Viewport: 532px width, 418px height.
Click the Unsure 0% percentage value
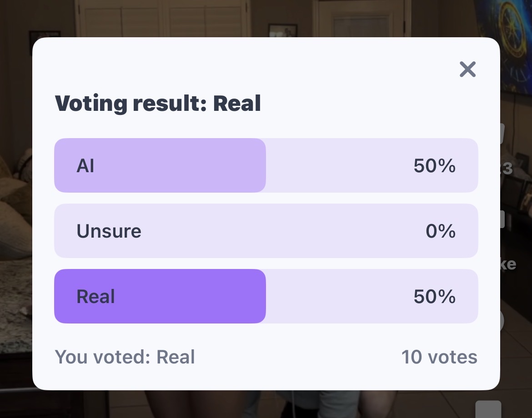pyautogui.click(x=440, y=231)
